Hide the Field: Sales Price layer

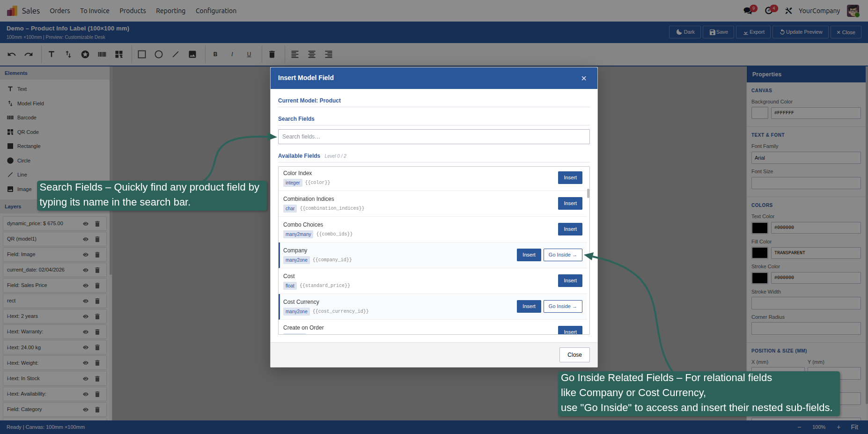(x=86, y=286)
